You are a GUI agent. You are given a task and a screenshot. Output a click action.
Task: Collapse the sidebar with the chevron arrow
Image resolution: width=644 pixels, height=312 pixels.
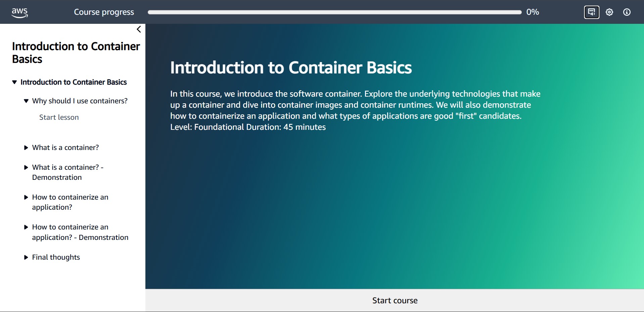pyautogui.click(x=139, y=30)
